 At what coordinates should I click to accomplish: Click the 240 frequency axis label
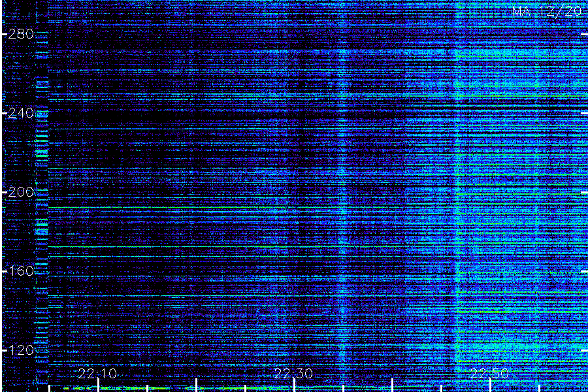click(x=21, y=113)
